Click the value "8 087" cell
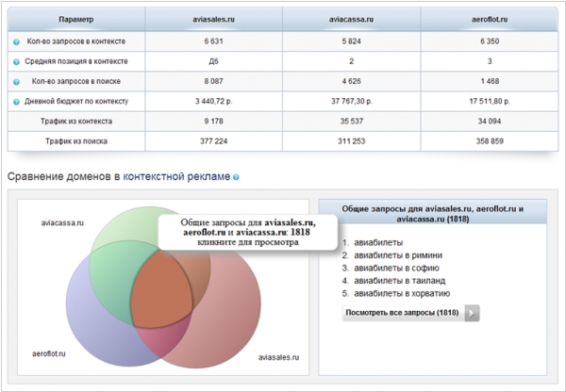566x392 pixels. click(x=214, y=81)
